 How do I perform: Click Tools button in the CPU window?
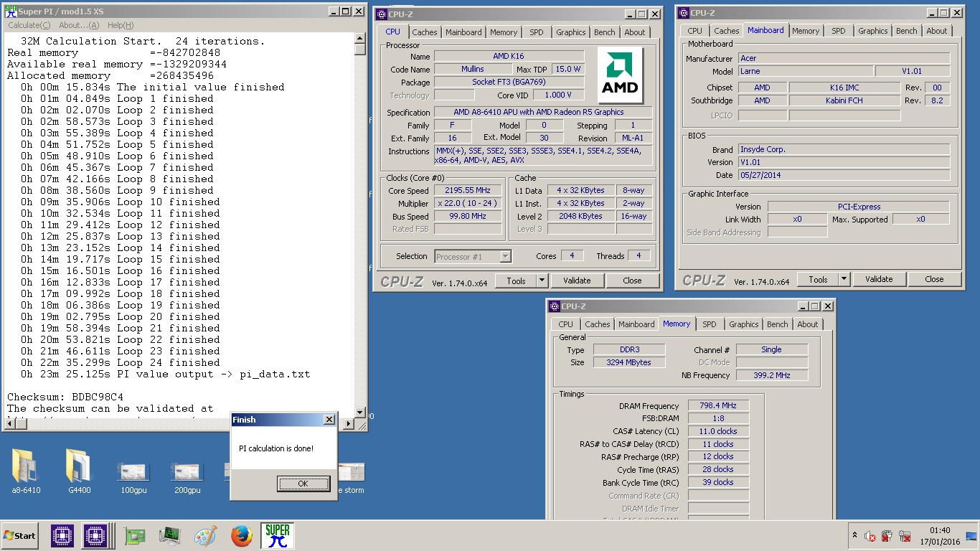tap(516, 281)
